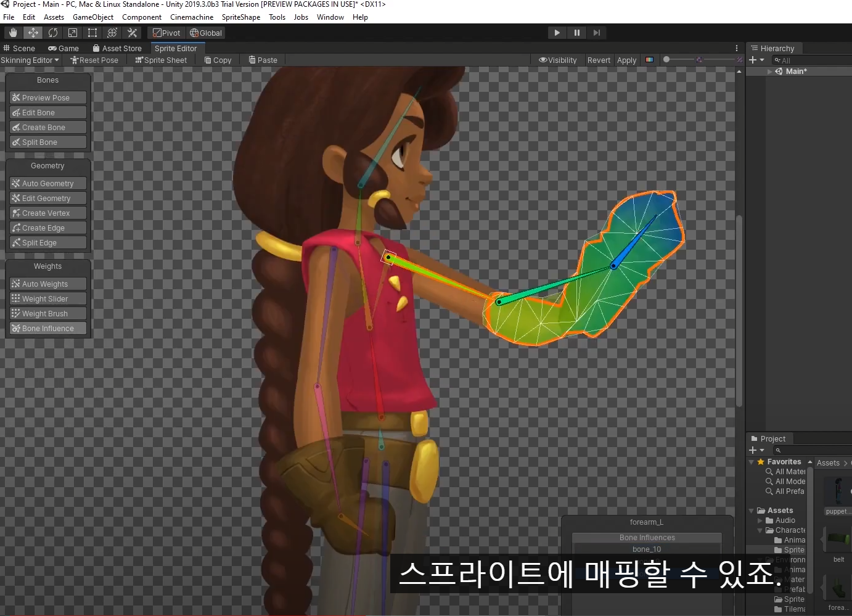Open Project create plus dropdown
Image resolution: width=852 pixels, height=616 pixels.
point(756,450)
